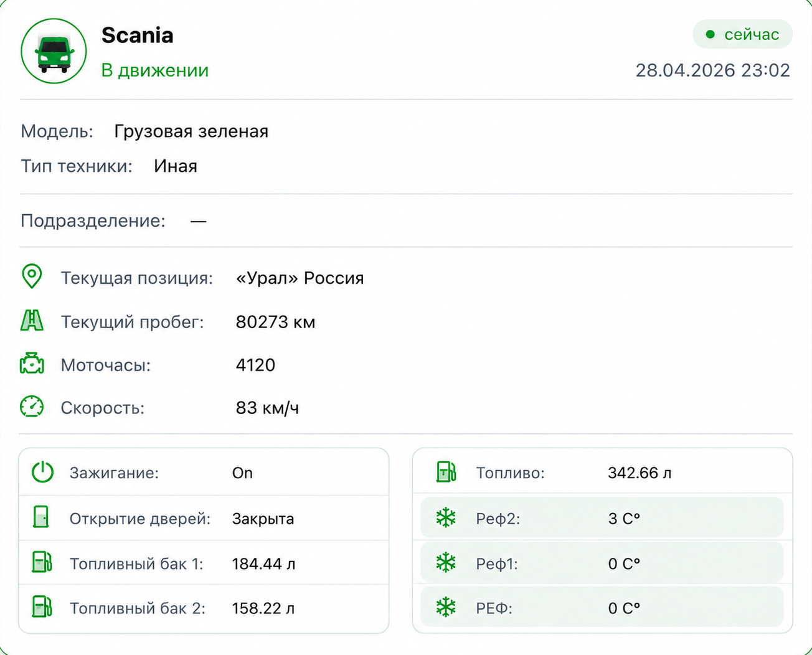The image size is (812, 655).
Task: Click the 'Текущий пробег:' label
Action: click(133, 322)
